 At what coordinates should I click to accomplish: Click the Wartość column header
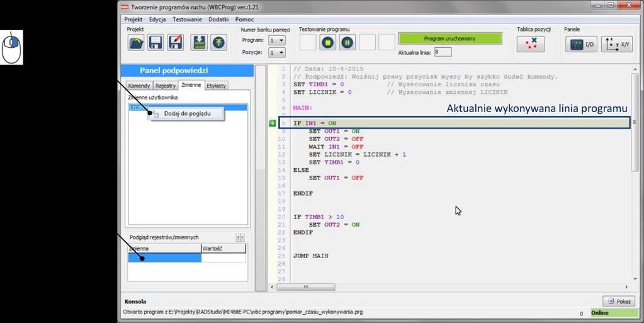coord(223,248)
